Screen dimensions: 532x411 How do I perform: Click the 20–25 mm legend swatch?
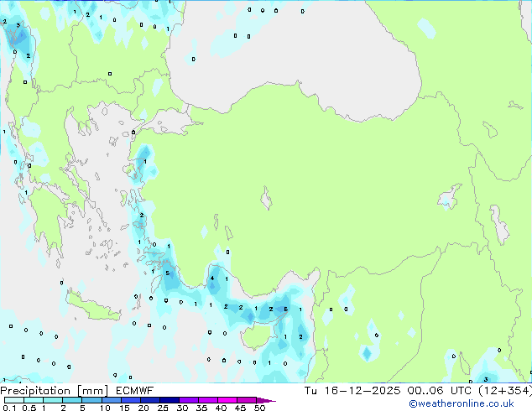149,400
